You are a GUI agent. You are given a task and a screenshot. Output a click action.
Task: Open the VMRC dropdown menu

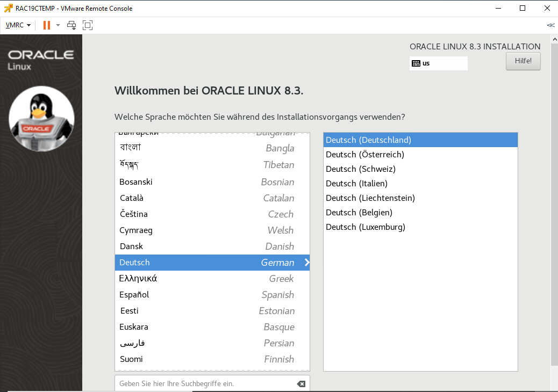point(18,25)
